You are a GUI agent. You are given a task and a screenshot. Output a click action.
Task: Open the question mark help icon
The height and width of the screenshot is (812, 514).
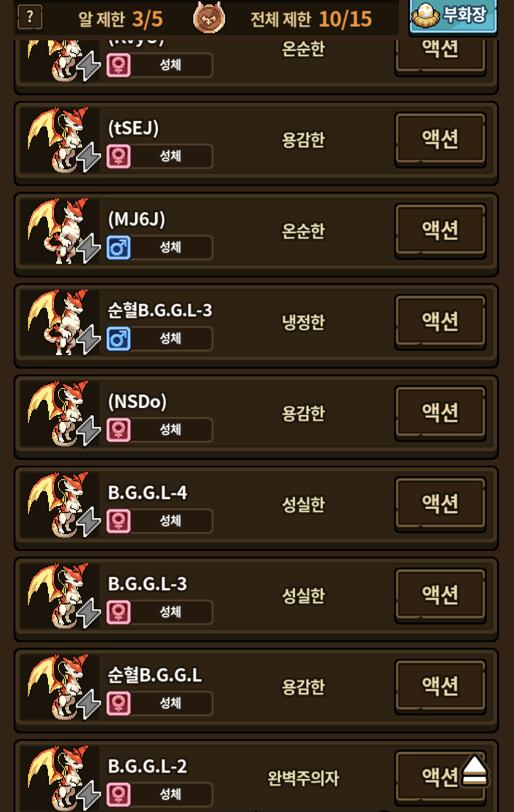30,18
